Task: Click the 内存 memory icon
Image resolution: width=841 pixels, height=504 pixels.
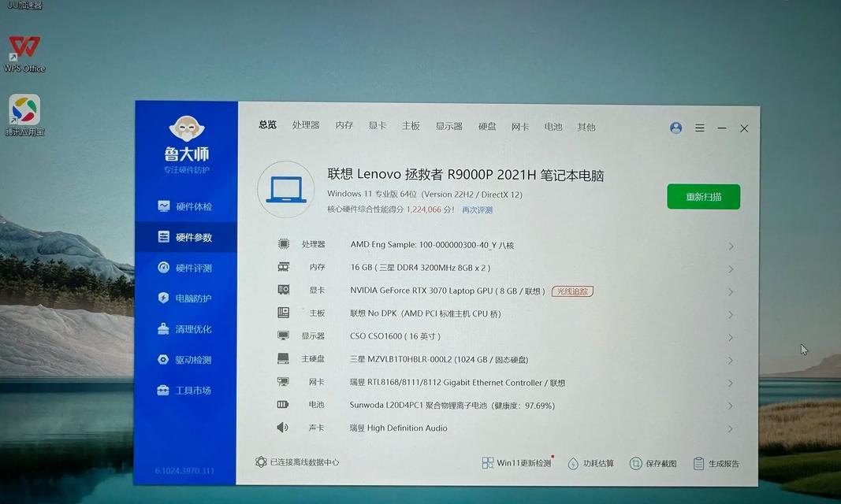Action: (283, 267)
